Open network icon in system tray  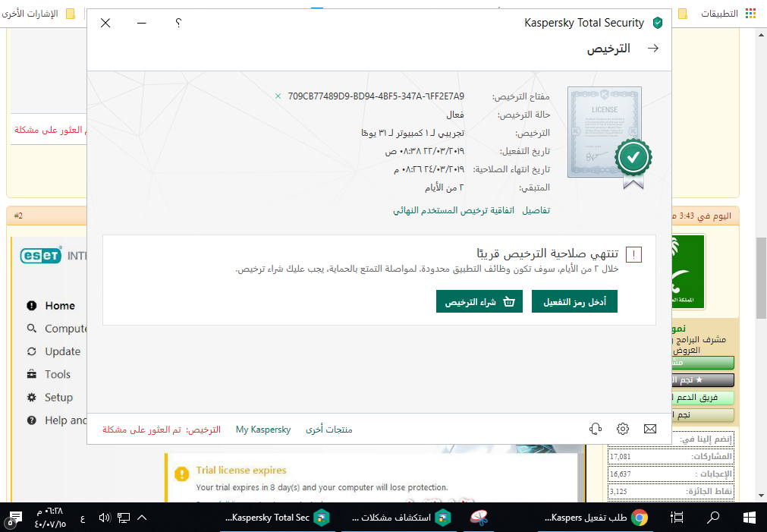tap(124, 518)
